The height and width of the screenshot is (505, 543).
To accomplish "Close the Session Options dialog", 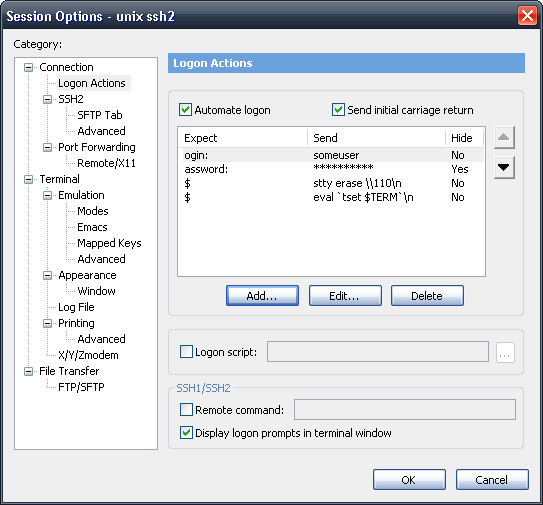I will 527,16.
